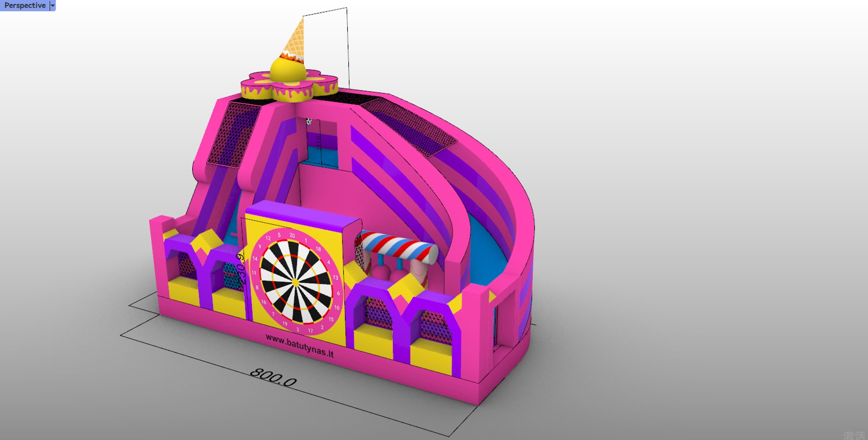
Task: Click the Perspective viewport title label
Action: (x=25, y=5)
